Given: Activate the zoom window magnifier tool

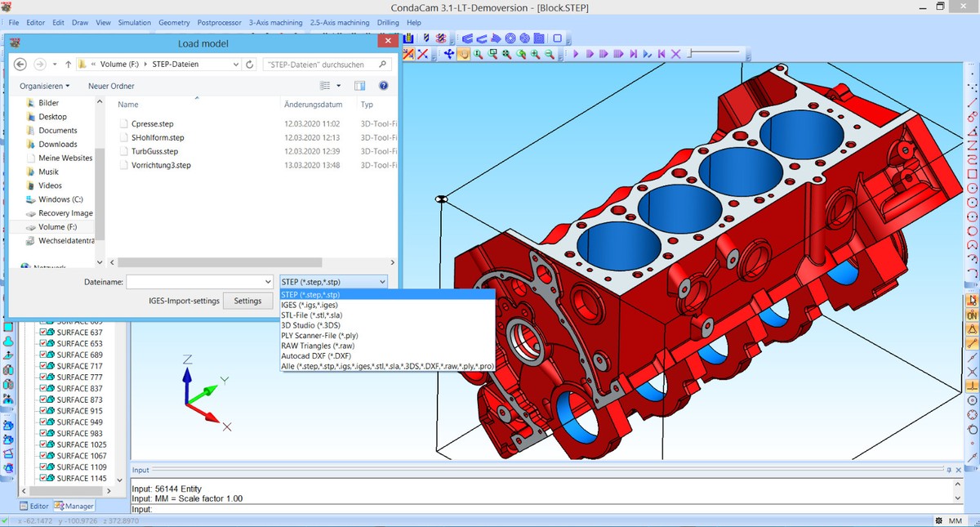Looking at the screenshot, I should [x=492, y=54].
